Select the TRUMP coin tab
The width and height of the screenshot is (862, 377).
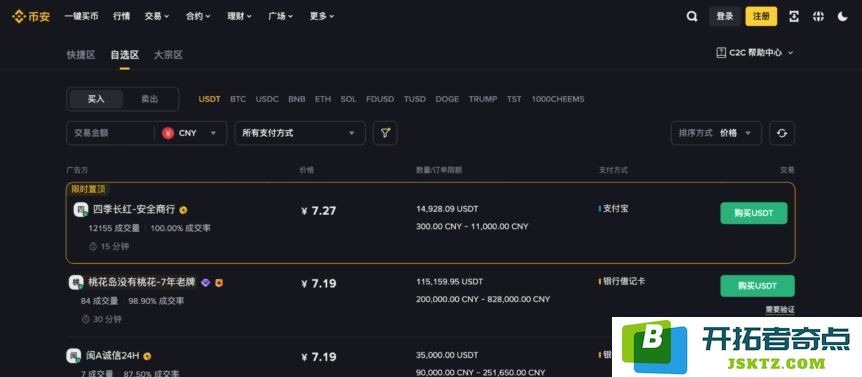point(483,99)
